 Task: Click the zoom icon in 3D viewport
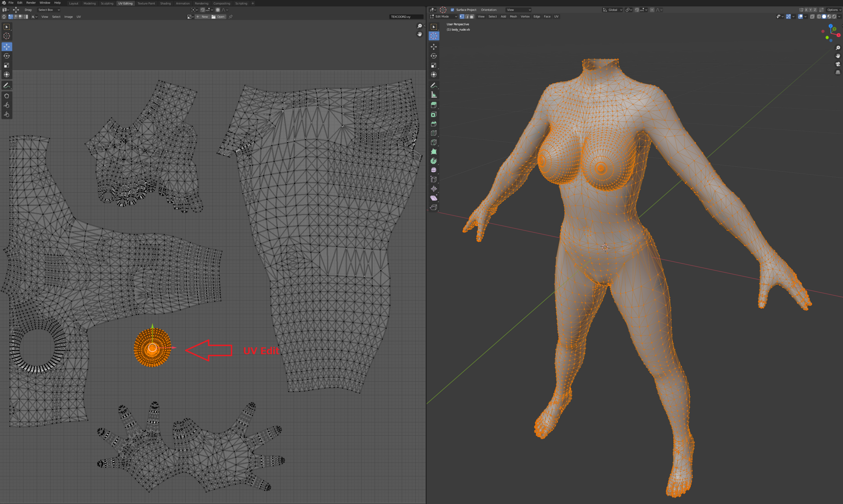(x=838, y=48)
